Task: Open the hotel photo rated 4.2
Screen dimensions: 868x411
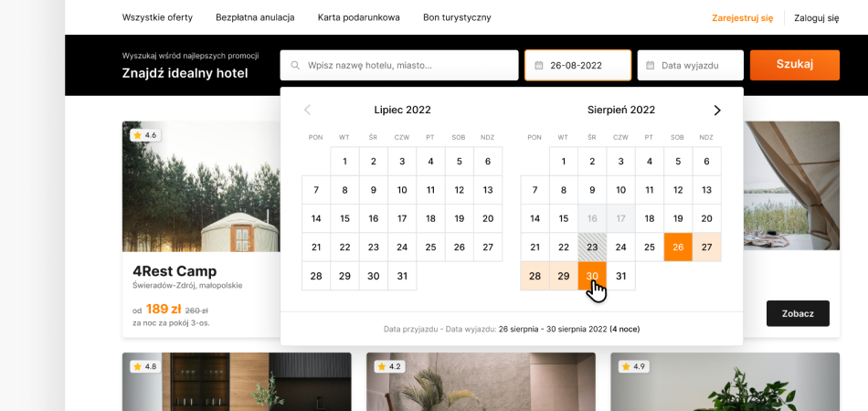Action: tap(481, 382)
